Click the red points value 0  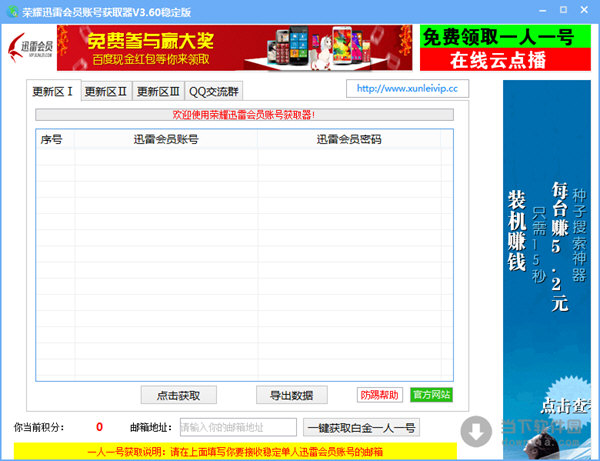tap(99, 427)
